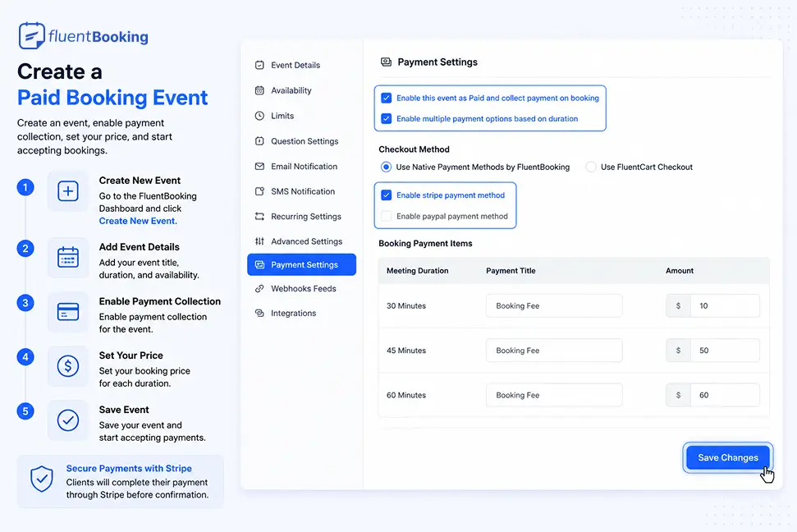Select the Payment Settings menu item
The width and height of the screenshot is (797, 532).
tap(301, 264)
